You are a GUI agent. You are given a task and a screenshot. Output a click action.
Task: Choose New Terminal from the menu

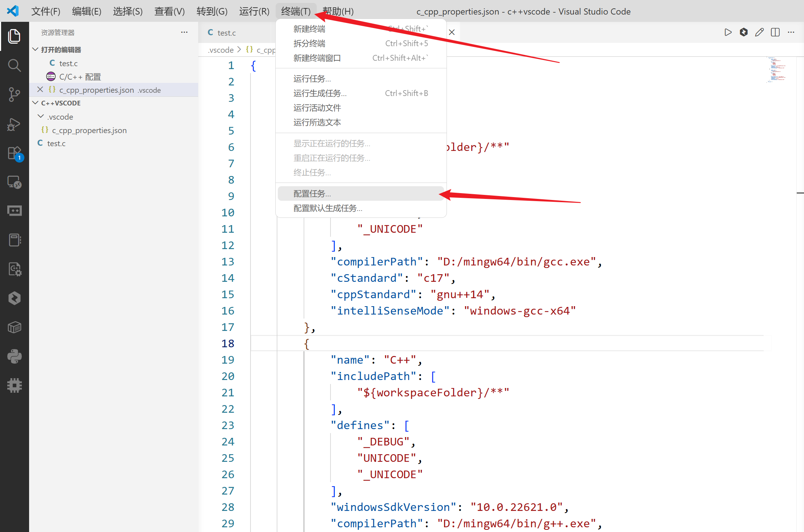pyautogui.click(x=361, y=29)
